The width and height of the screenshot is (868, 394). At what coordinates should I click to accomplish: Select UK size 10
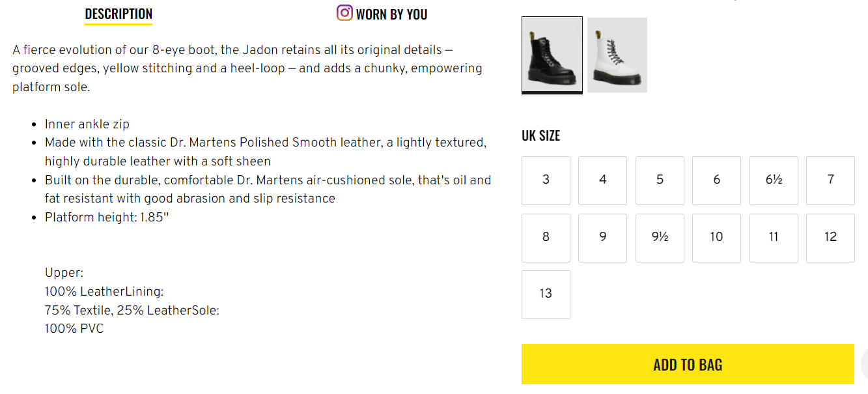click(717, 238)
